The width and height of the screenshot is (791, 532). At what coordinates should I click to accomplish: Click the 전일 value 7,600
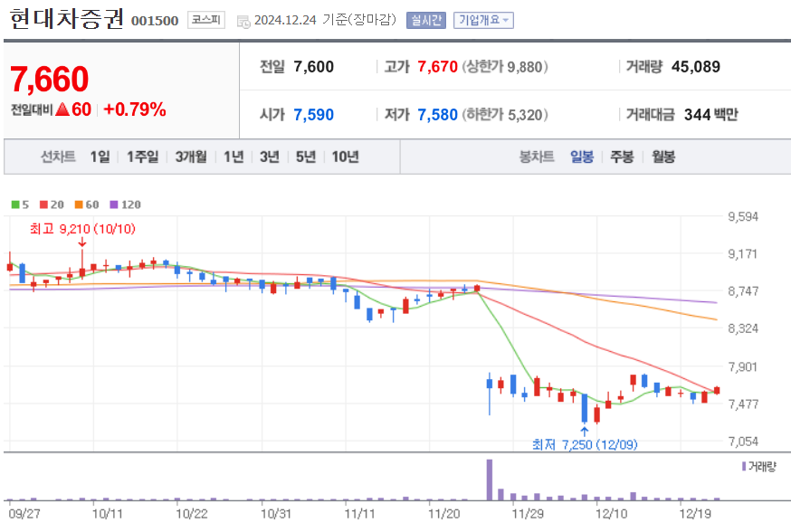313,67
